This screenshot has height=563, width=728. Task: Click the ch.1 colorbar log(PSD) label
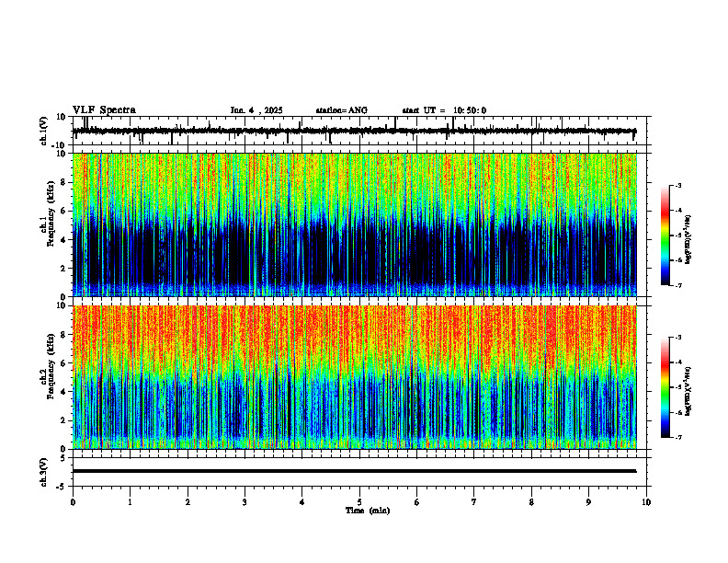pyautogui.click(x=688, y=239)
